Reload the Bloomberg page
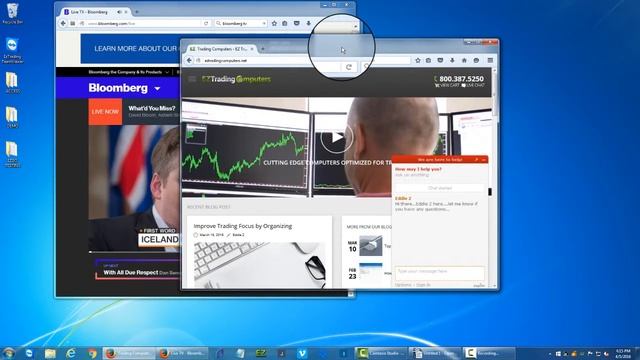The width and height of the screenshot is (640, 360). coord(206,24)
